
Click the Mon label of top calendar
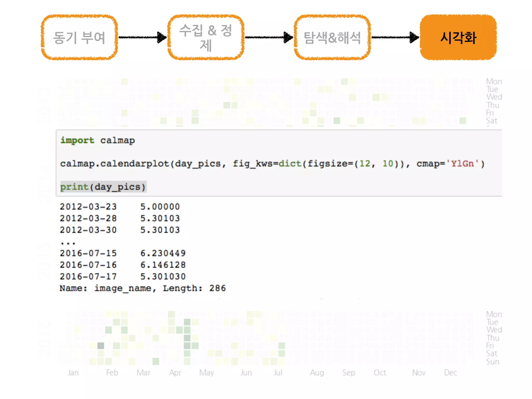click(494, 82)
